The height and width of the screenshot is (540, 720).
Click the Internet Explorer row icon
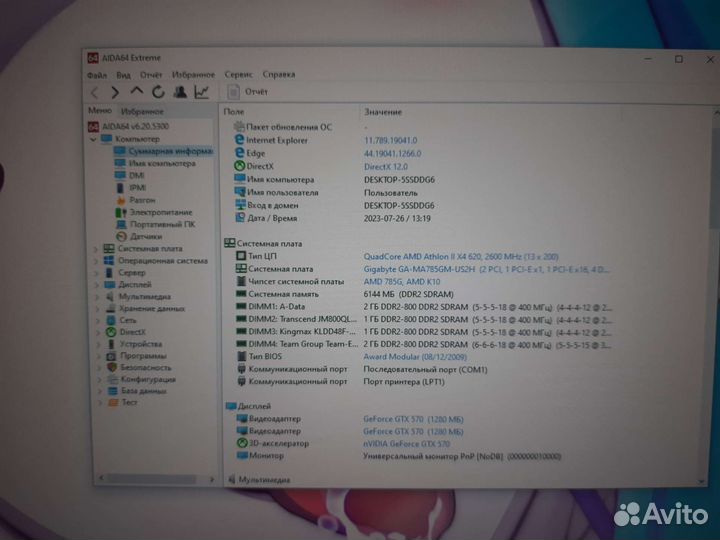click(239, 140)
